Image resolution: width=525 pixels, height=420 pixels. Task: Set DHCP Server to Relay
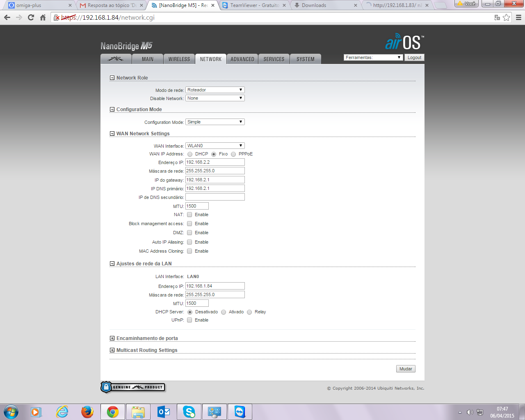point(249,312)
